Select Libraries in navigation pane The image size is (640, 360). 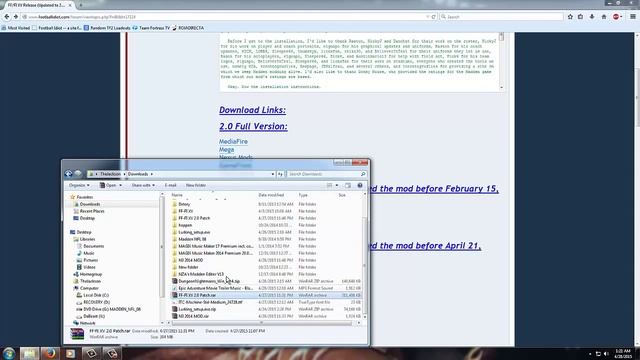(x=87, y=239)
